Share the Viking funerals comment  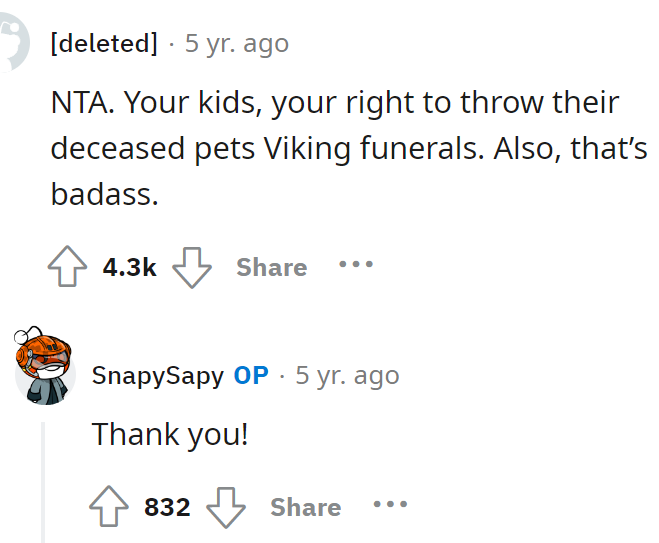[x=271, y=267]
